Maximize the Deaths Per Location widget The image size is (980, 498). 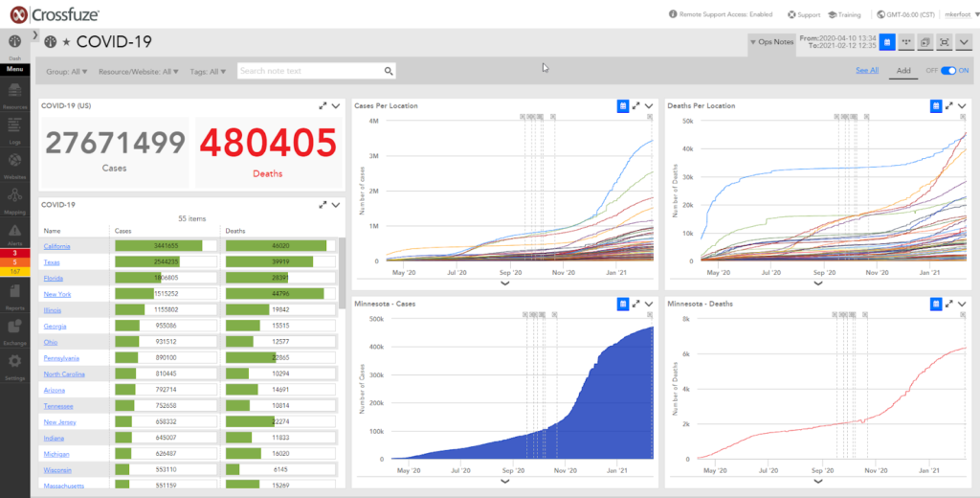tap(948, 106)
